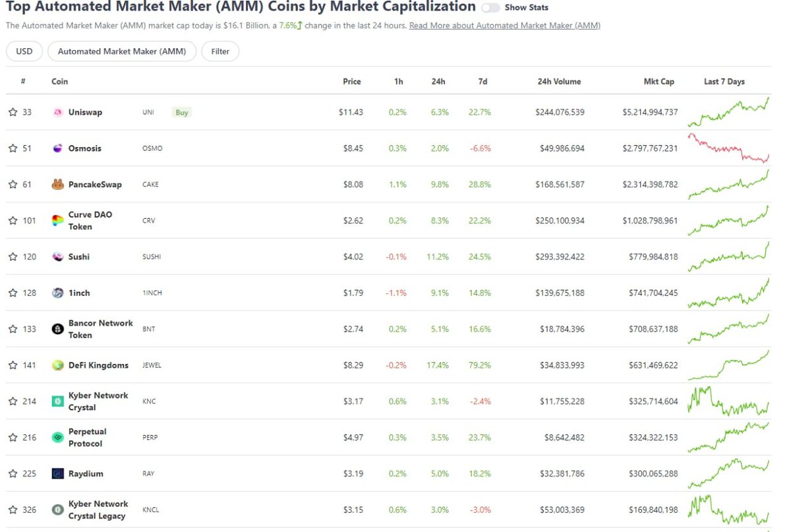The width and height of the screenshot is (791, 532).
Task: Click the Uniswap market cap $5,214,994,737
Action: [x=650, y=112]
